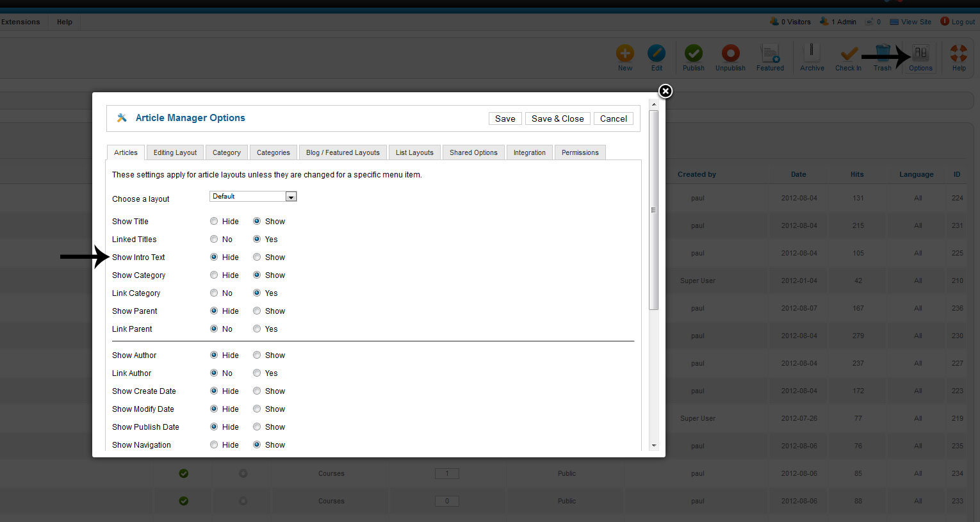Open the Choose a layout dropdown
980x522 pixels.
253,197
